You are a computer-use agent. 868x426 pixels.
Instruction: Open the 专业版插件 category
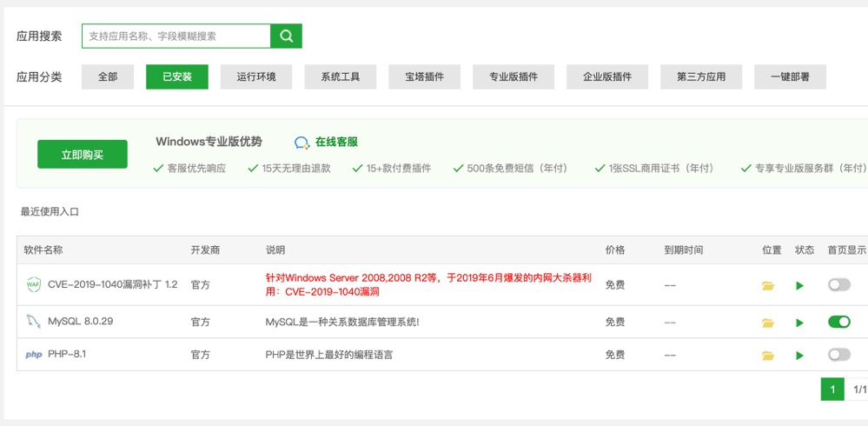514,77
